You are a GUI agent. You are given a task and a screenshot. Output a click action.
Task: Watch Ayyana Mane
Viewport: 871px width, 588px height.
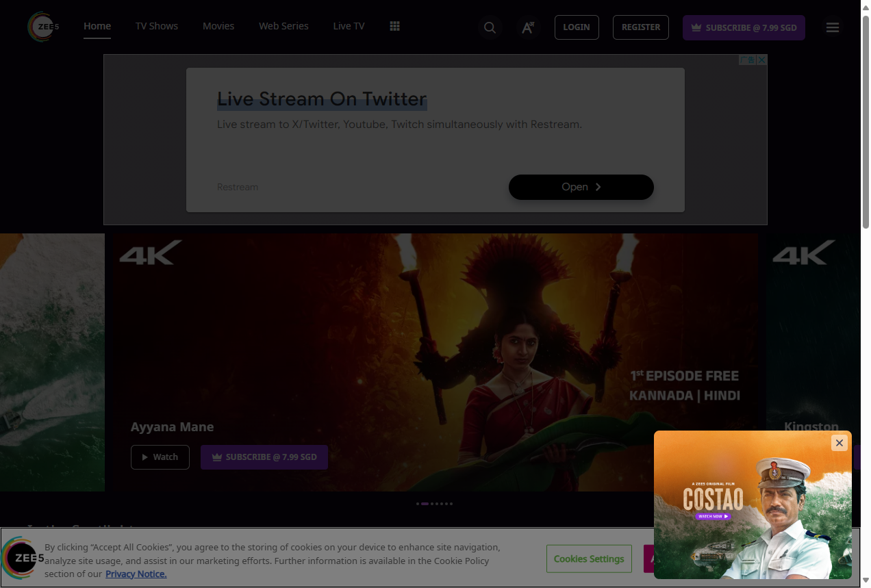click(160, 457)
